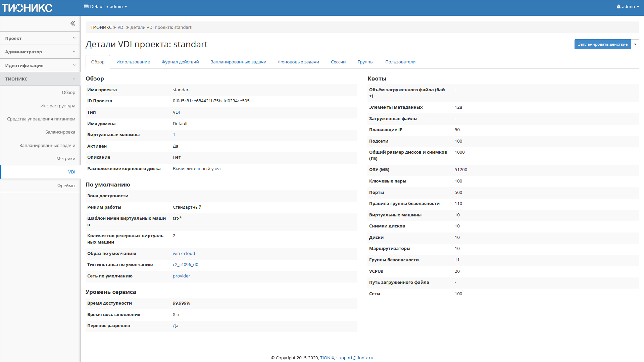The height and width of the screenshot is (362, 644).
Task: Open the Запланированные задачи tab
Action: 238,62
